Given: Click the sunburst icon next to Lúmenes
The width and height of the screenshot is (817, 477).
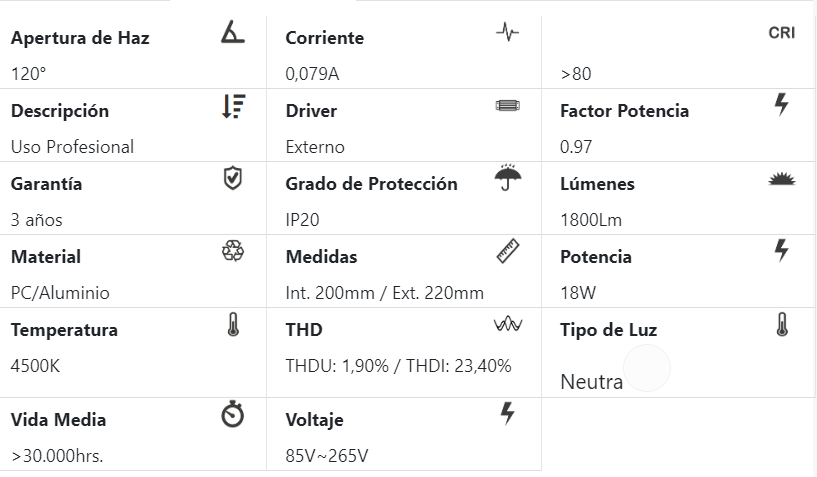Looking at the screenshot, I should coord(782,180).
